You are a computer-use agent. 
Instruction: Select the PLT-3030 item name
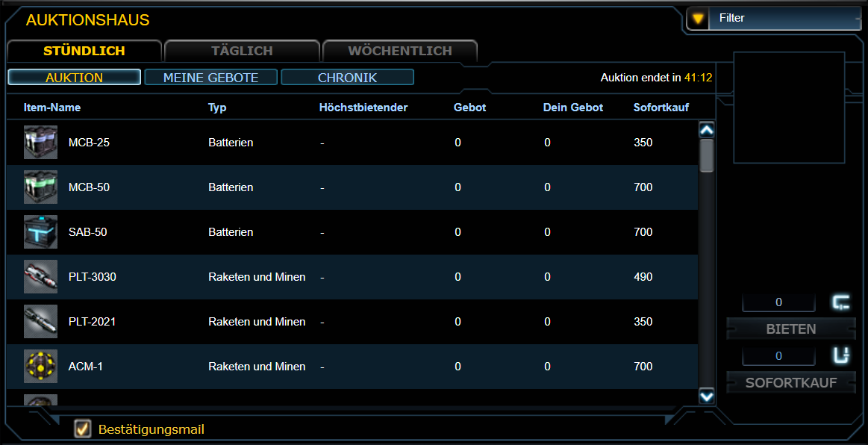click(x=92, y=277)
